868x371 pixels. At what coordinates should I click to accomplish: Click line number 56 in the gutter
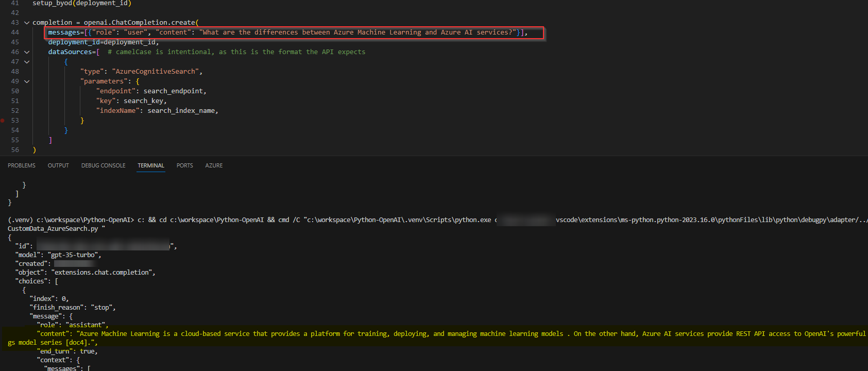15,150
